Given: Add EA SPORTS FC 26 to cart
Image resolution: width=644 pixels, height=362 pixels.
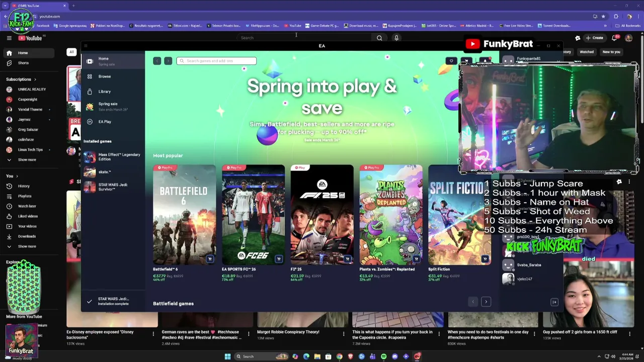Looking at the screenshot, I should [279, 259].
